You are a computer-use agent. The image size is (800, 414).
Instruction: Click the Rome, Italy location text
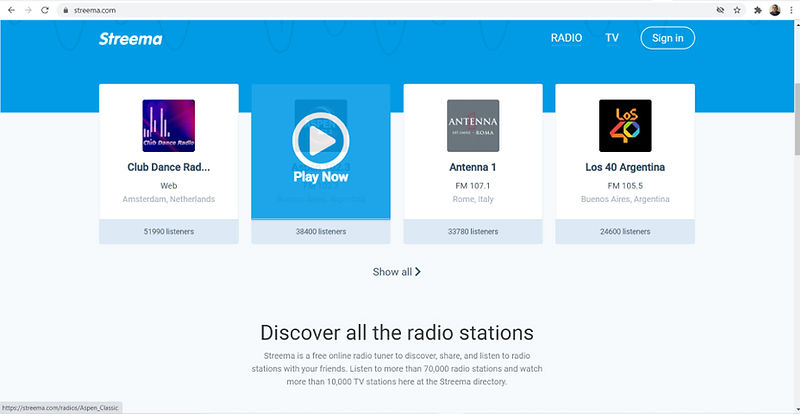pyautogui.click(x=473, y=199)
